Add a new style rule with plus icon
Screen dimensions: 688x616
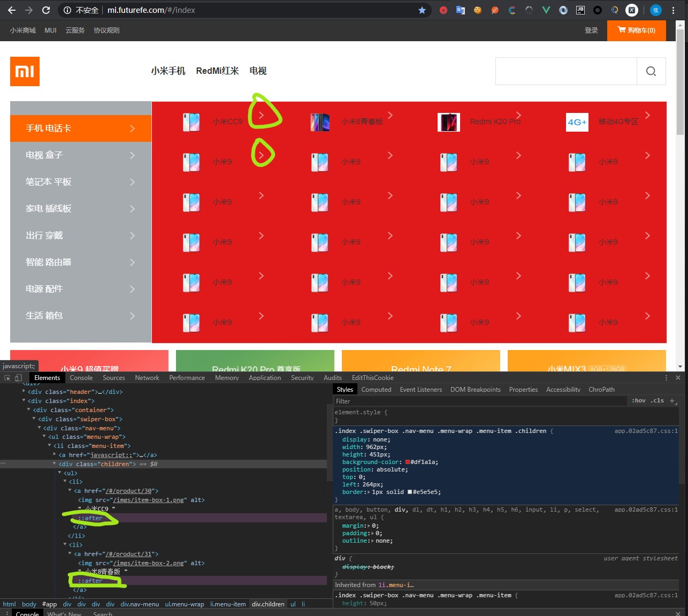(672, 401)
